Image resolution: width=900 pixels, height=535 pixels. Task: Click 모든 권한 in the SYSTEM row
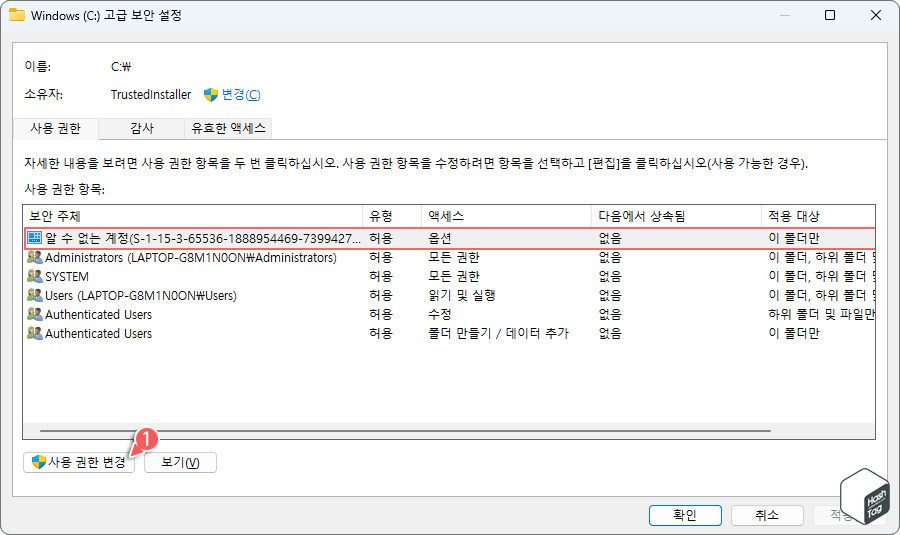coord(453,276)
